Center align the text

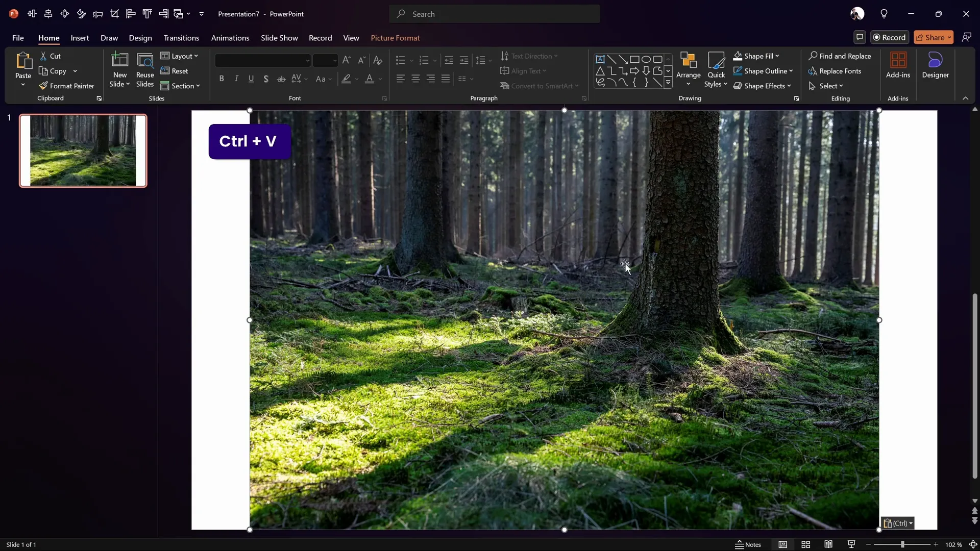416,79
